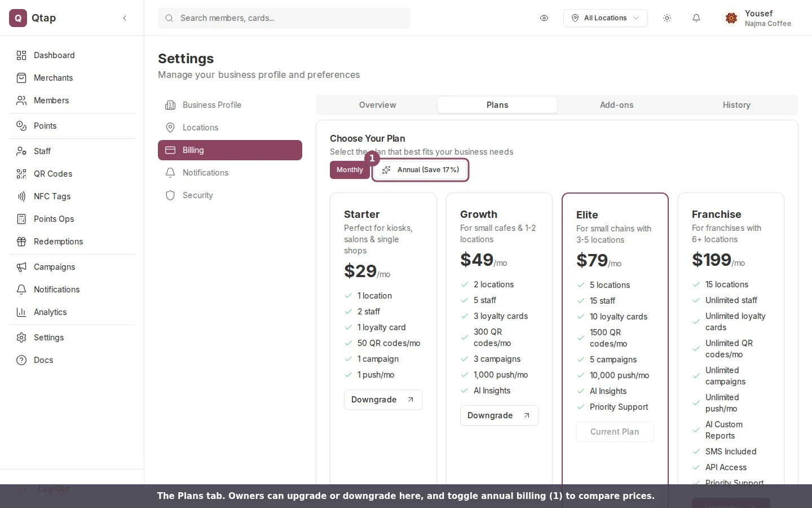Screen dimensions: 812x508
Task: Click the search magnifier icon
Action: coord(169,18)
